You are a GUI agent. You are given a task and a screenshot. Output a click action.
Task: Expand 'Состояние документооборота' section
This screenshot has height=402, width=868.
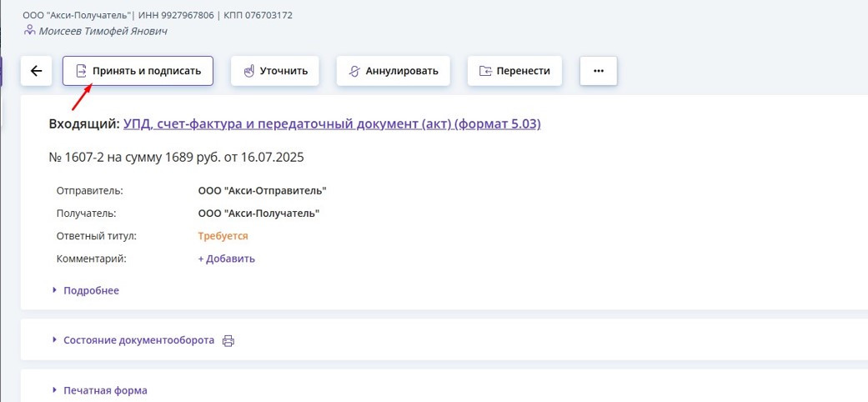[x=133, y=340]
